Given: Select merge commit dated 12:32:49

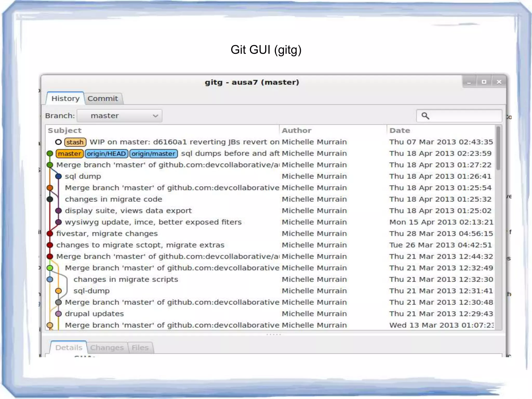Looking at the screenshot, I should pos(270,268).
